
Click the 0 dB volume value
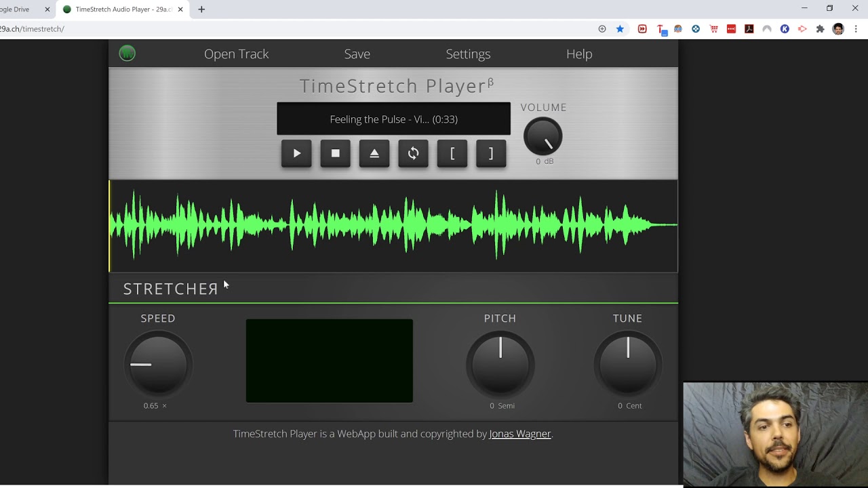click(545, 161)
